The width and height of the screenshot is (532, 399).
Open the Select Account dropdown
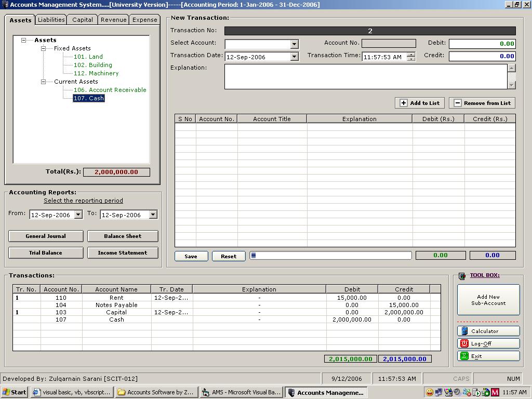(294, 44)
